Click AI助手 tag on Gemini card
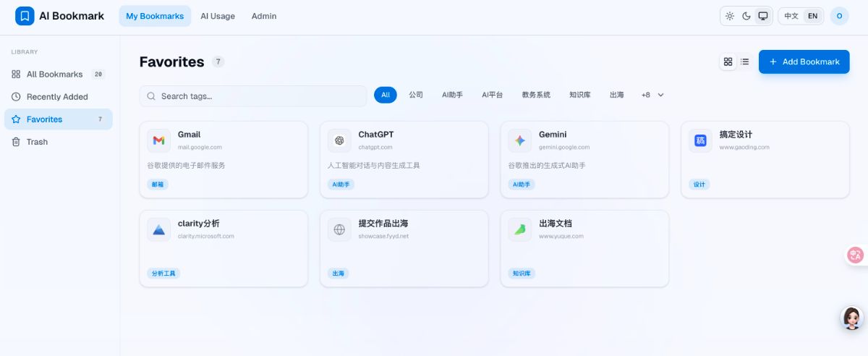 click(x=521, y=185)
